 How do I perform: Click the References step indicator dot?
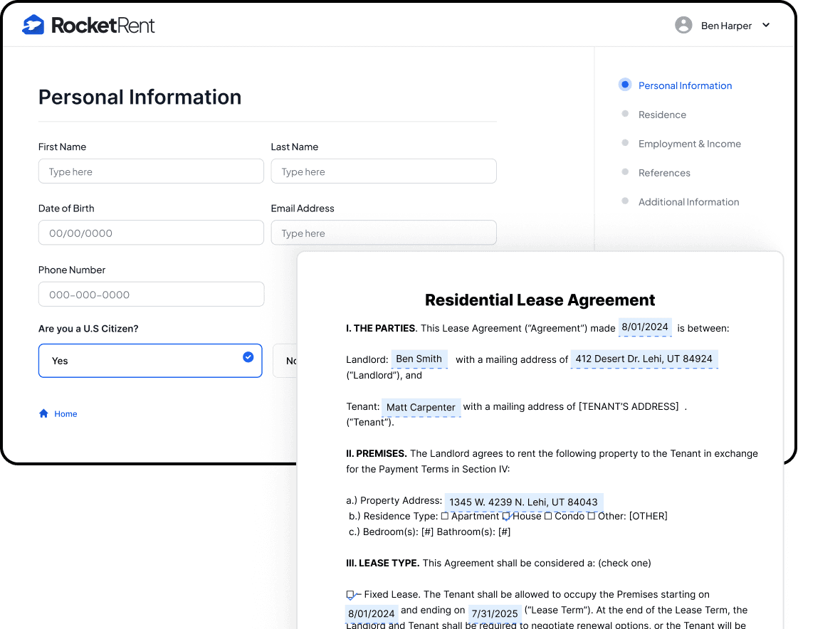coord(624,172)
